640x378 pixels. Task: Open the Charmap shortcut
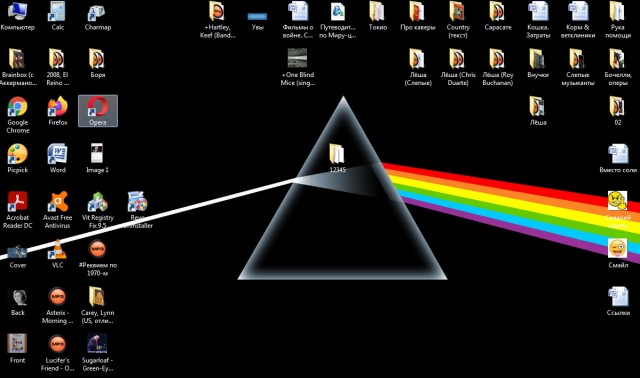(x=98, y=16)
